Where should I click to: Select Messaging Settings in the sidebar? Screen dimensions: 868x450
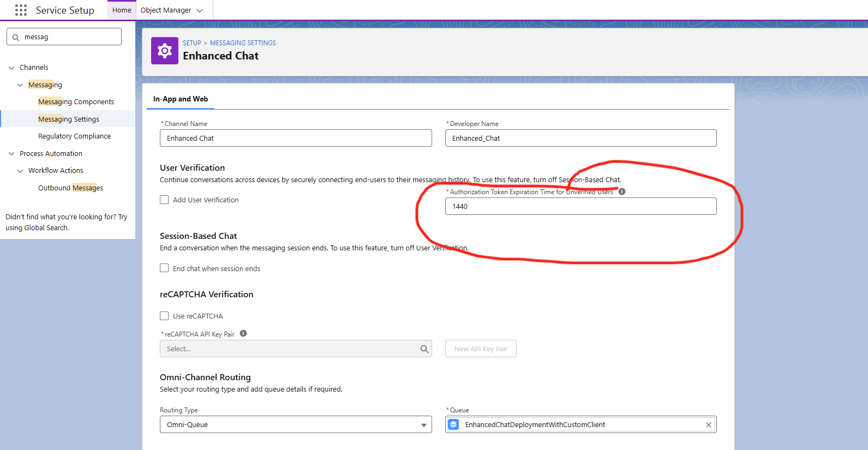pyautogui.click(x=69, y=119)
